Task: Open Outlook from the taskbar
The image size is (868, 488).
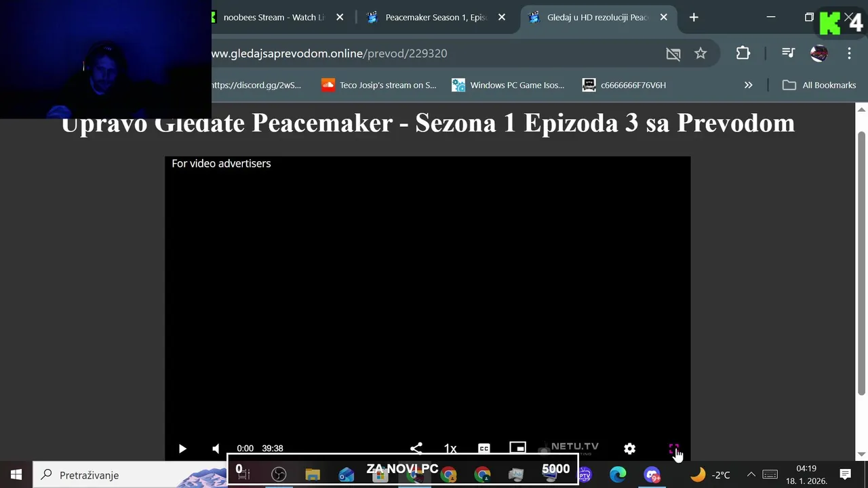Action: (347, 474)
